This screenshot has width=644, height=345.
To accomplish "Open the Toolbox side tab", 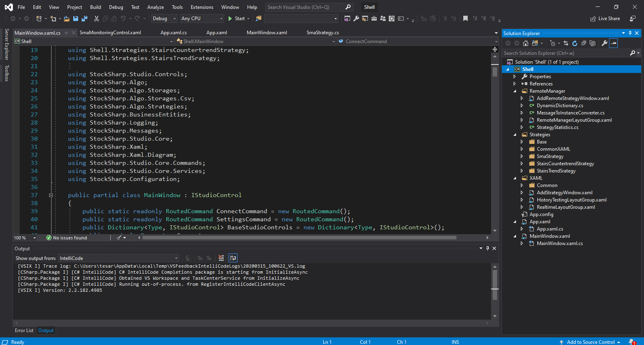I will point(6,73).
